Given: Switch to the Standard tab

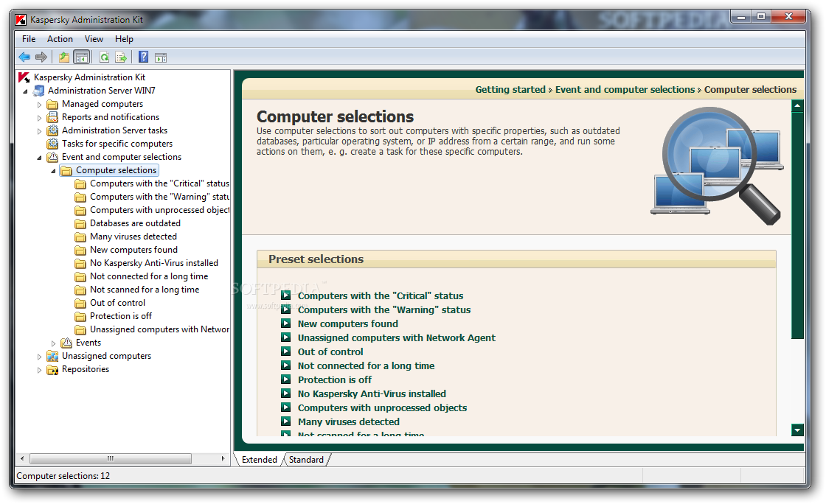Looking at the screenshot, I should click(x=306, y=459).
